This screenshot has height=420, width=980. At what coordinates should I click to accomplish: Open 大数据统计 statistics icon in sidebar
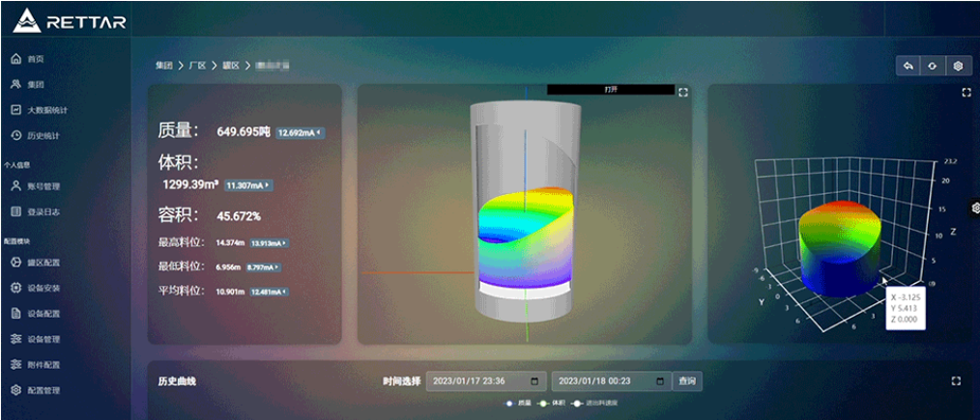(15, 110)
